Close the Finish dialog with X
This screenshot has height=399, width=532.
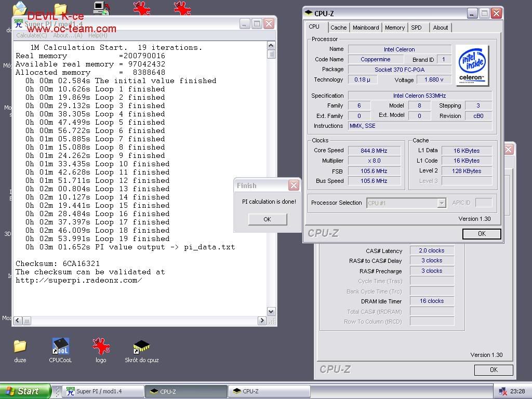point(294,185)
